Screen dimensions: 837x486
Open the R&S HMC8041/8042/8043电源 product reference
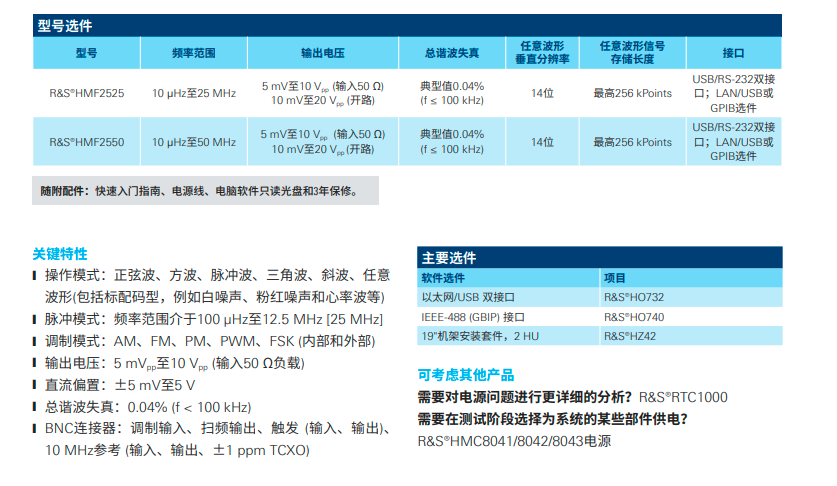[513, 440]
